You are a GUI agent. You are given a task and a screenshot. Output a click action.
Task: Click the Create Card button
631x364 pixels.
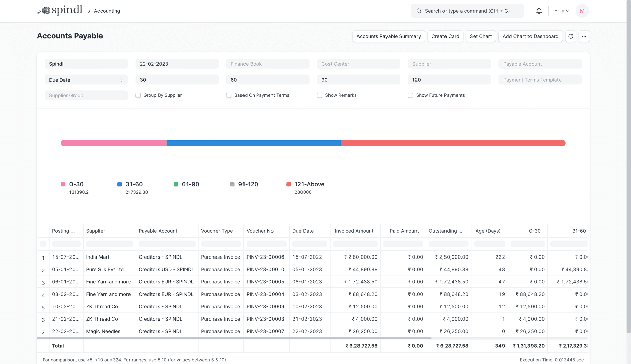point(445,36)
